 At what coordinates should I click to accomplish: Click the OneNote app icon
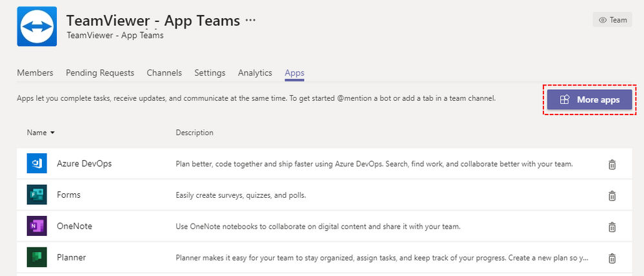[x=37, y=226]
